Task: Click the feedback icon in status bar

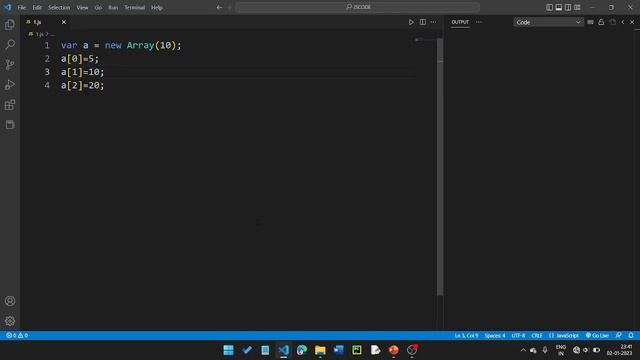Action: pyautogui.click(x=619, y=335)
